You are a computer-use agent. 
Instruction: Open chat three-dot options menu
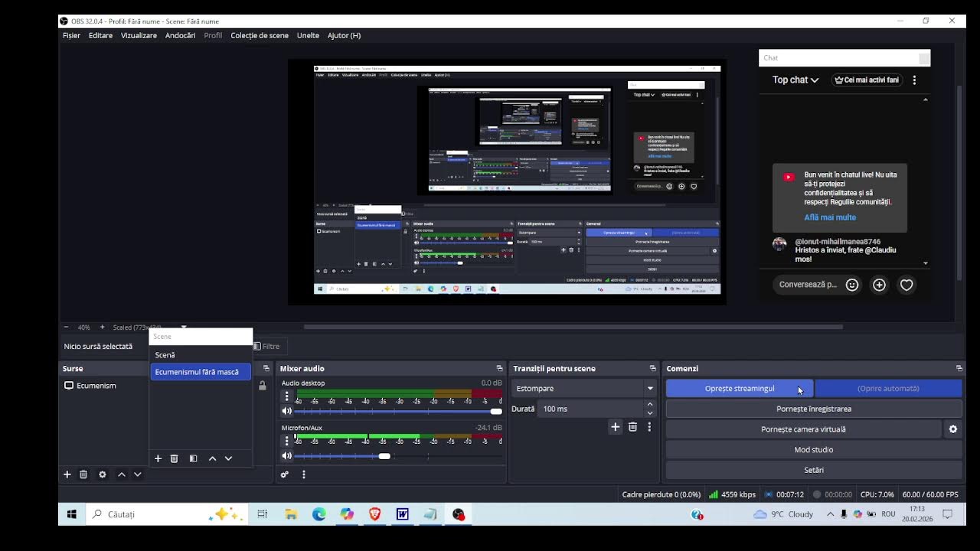(914, 80)
